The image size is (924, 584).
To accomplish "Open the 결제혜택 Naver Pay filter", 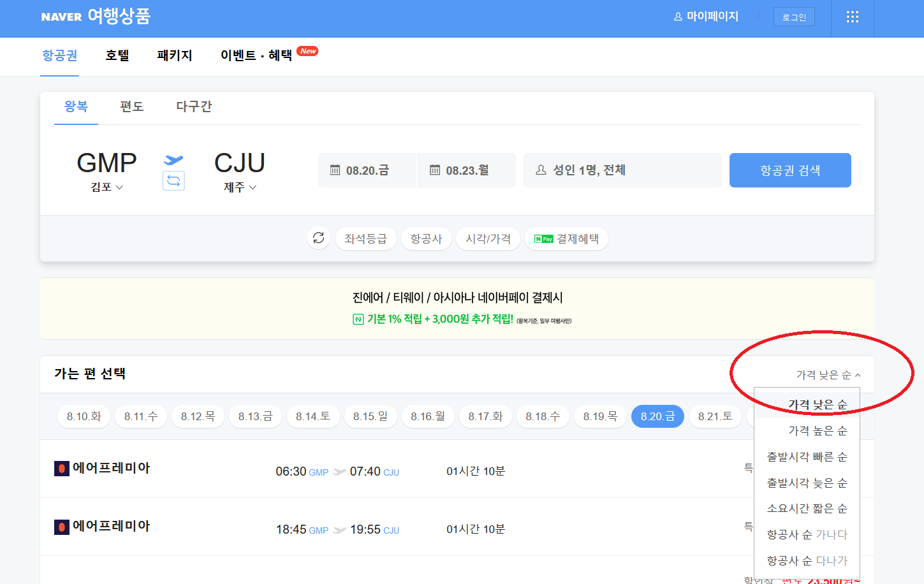I will coord(566,239).
